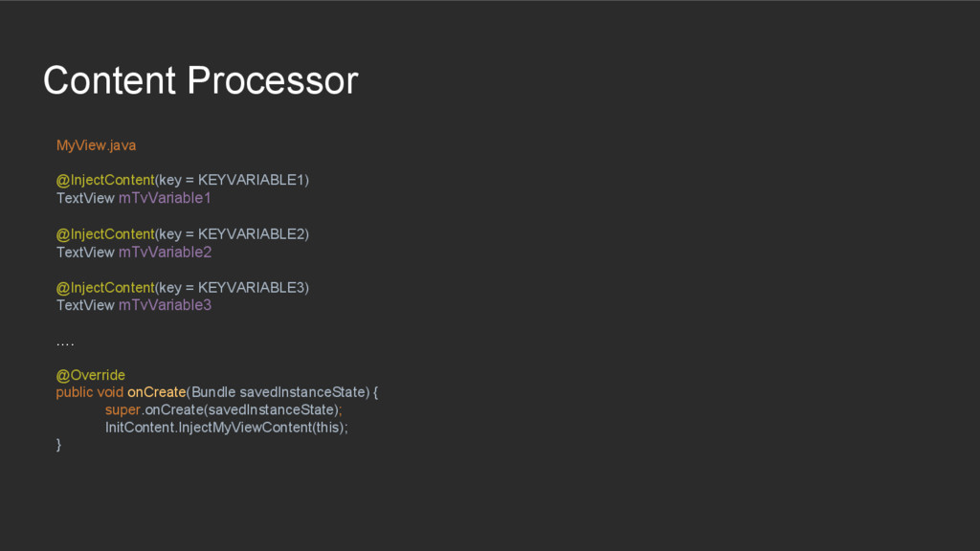Click TextView type before mTvVariable1
The width and height of the screenshot is (980, 551).
[85, 198]
